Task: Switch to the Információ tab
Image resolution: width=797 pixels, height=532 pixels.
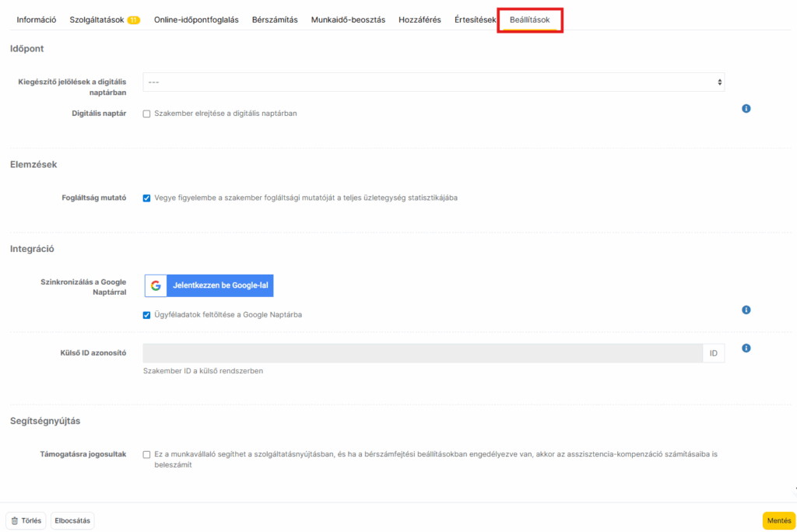Action: [37, 19]
